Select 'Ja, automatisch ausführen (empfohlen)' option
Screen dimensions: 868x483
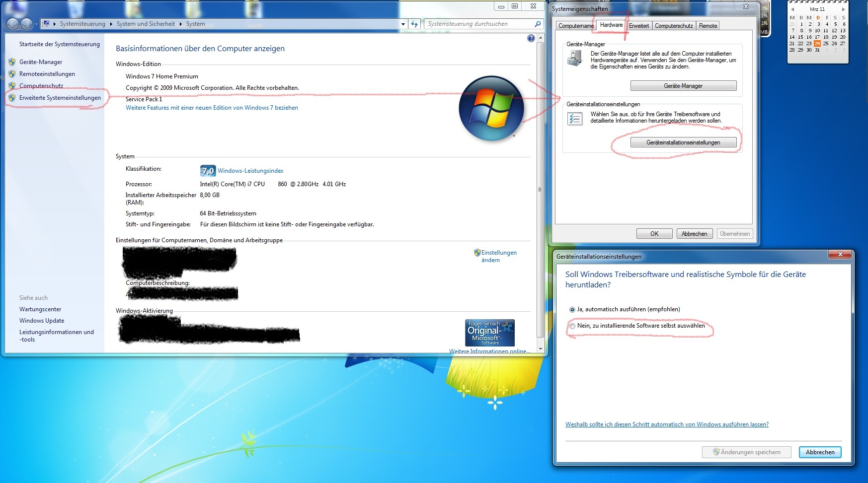(572, 310)
